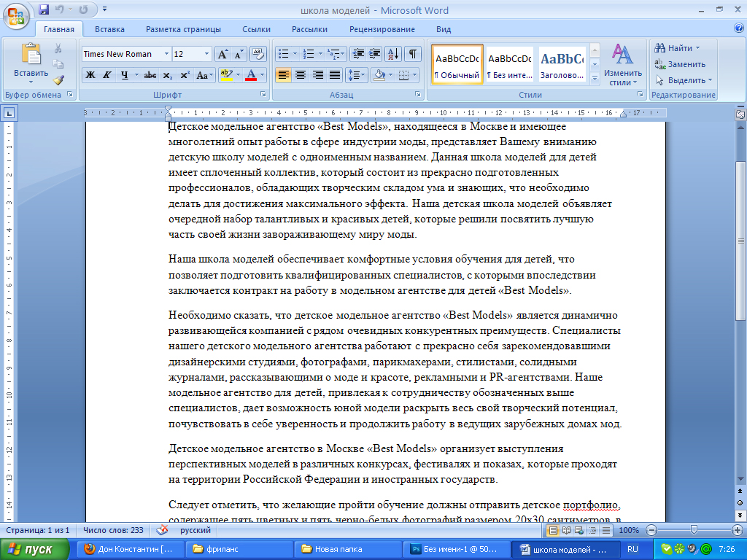Click Найти in Редактирование group
This screenshot has height=560, width=747.
tap(677, 48)
